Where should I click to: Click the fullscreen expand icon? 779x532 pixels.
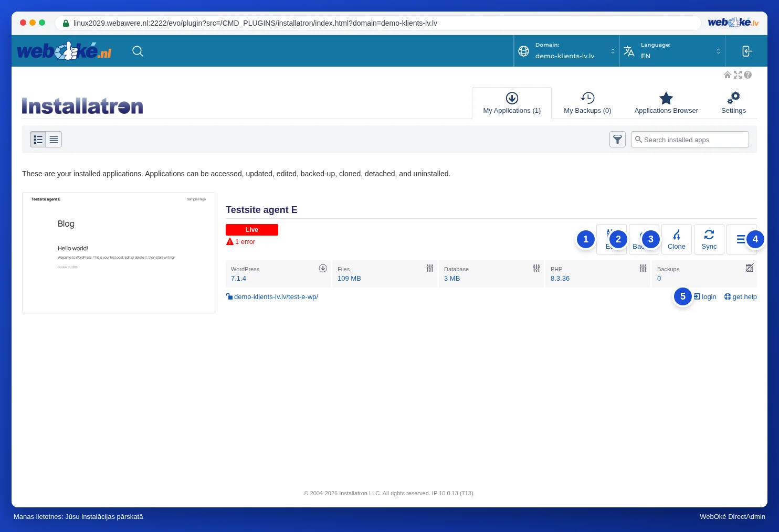point(738,75)
